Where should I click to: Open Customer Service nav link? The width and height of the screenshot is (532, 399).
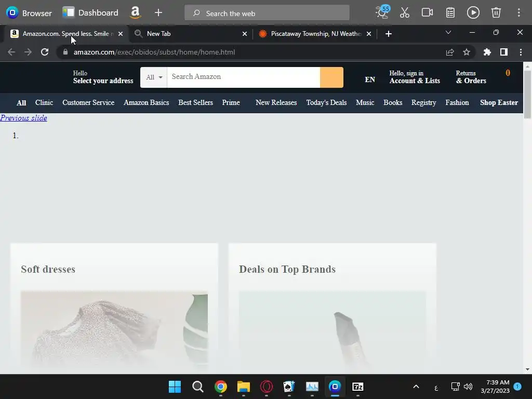pyautogui.click(x=88, y=102)
